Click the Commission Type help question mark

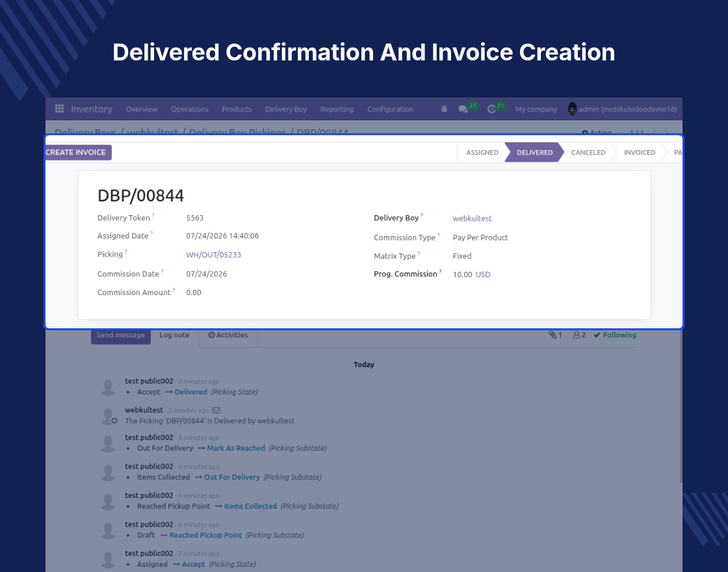pyautogui.click(x=438, y=235)
